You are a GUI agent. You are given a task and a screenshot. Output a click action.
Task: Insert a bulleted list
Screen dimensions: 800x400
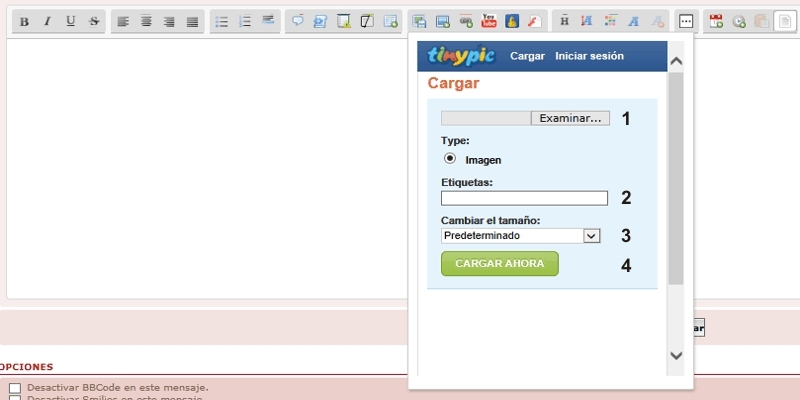coord(221,21)
